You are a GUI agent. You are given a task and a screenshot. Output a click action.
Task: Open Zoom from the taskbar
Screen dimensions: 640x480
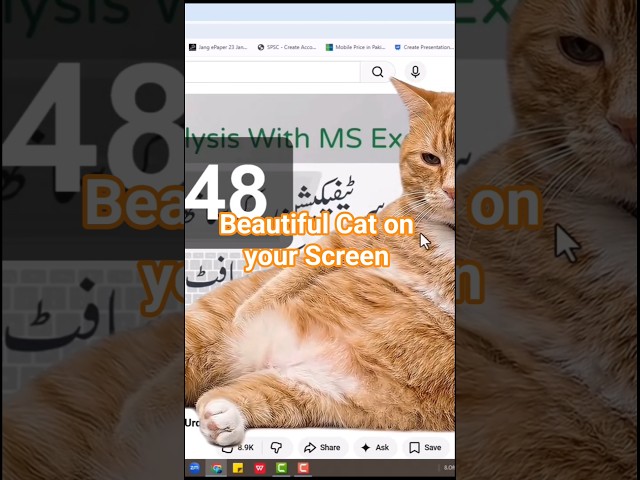195,468
